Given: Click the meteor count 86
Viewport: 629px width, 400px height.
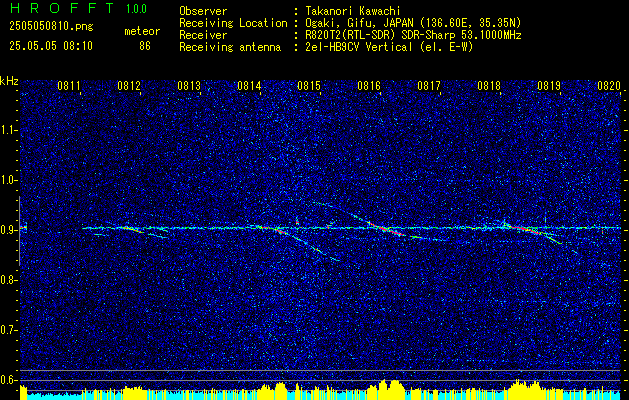Looking at the screenshot, I should [145, 46].
